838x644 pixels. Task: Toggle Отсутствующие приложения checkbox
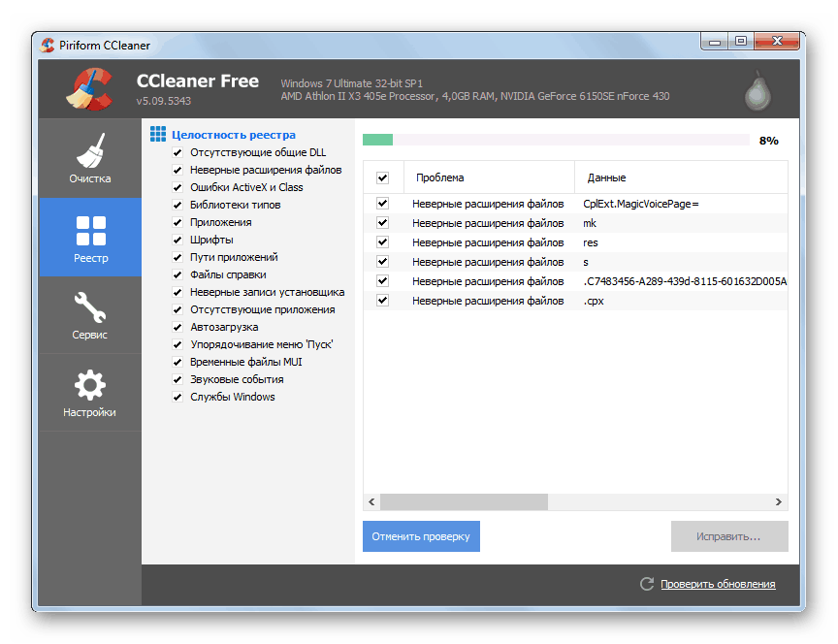coord(177,310)
